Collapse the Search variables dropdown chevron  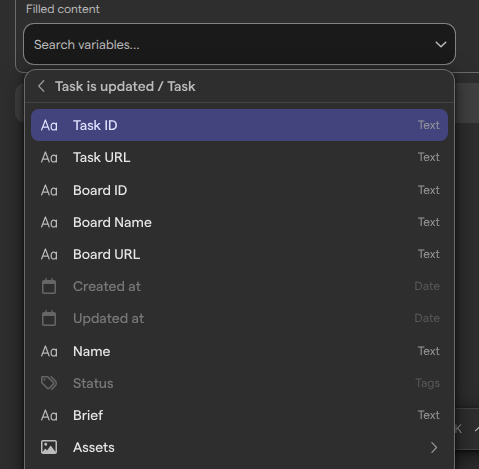tap(441, 44)
